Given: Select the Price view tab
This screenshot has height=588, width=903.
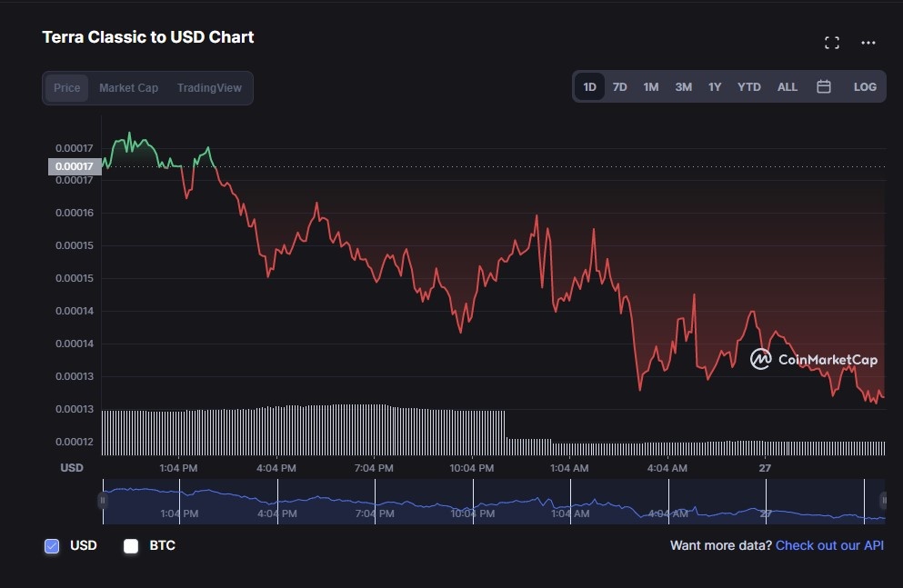Looking at the screenshot, I should tap(67, 87).
